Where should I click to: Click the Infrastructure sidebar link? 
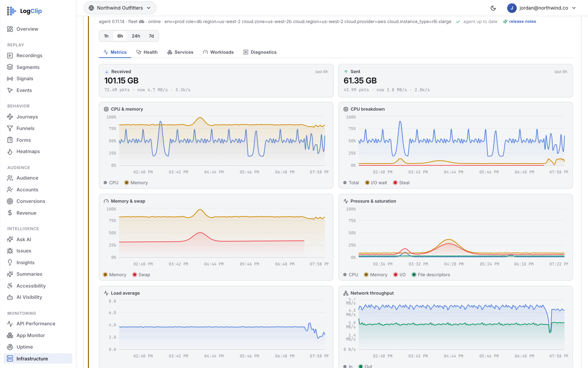click(38, 359)
